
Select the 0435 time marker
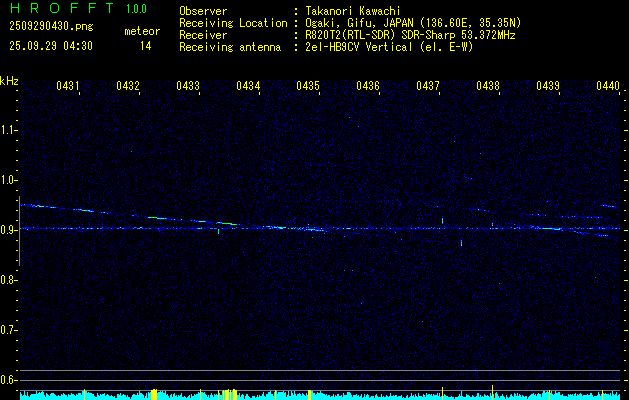(x=308, y=87)
